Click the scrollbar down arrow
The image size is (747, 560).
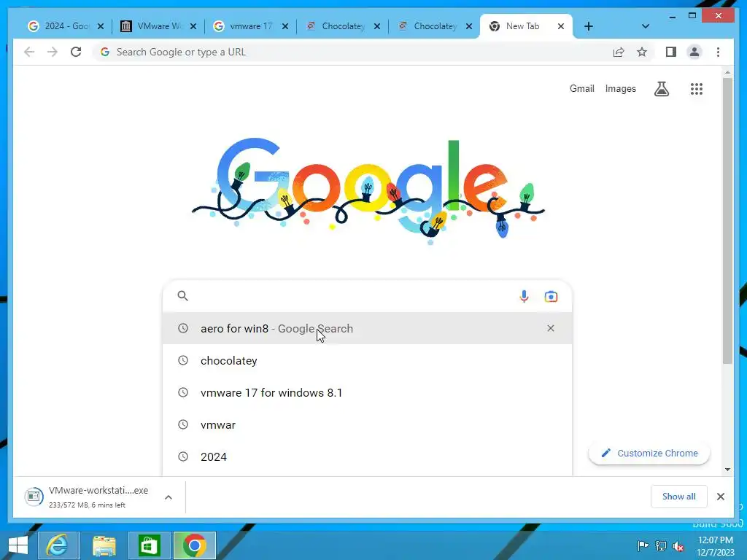pos(727,470)
